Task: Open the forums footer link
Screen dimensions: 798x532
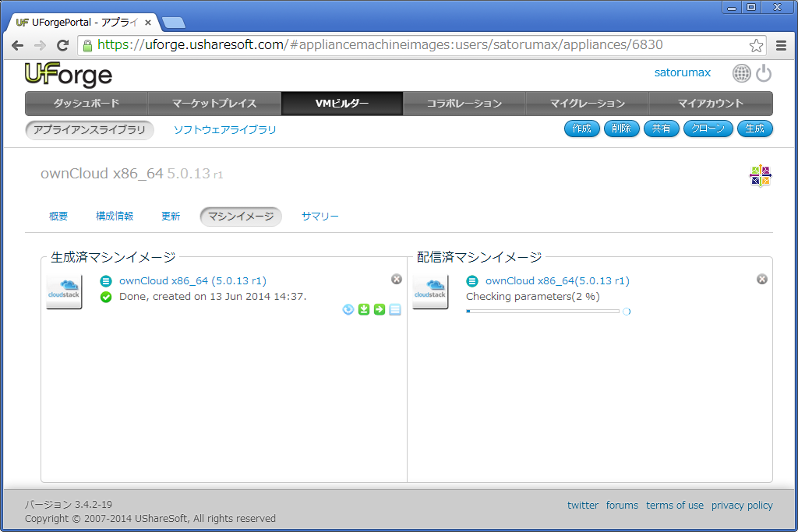Action: point(622,505)
